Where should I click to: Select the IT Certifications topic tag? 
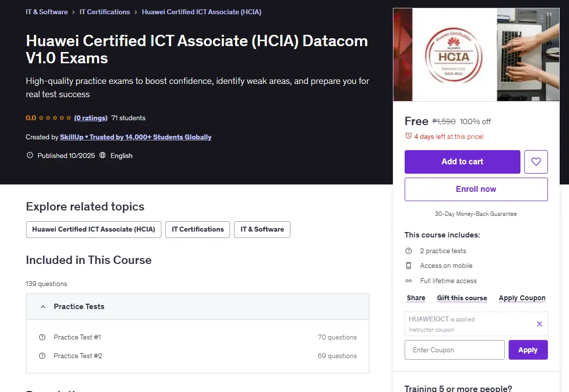pos(198,230)
